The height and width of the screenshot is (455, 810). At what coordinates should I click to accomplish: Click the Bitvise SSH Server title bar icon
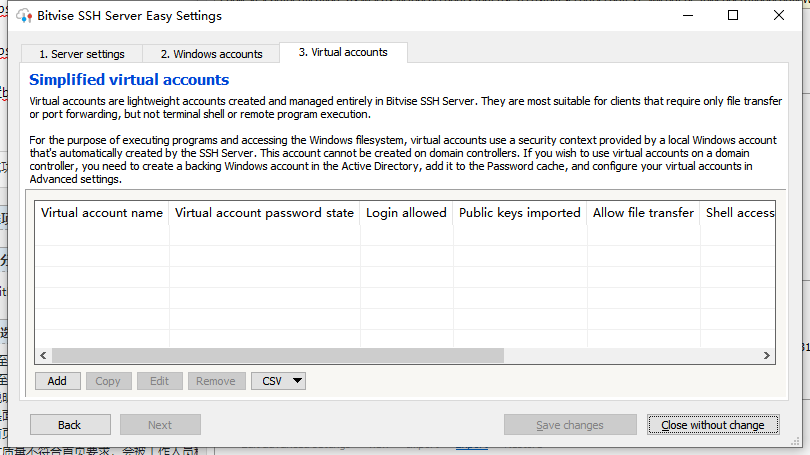pos(24,16)
